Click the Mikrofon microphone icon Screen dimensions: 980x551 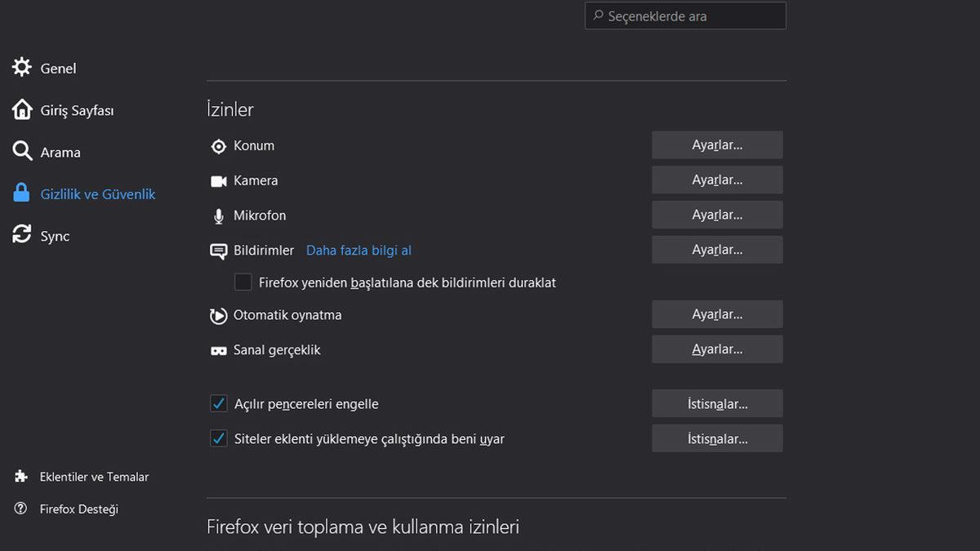[x=218, y=216]
